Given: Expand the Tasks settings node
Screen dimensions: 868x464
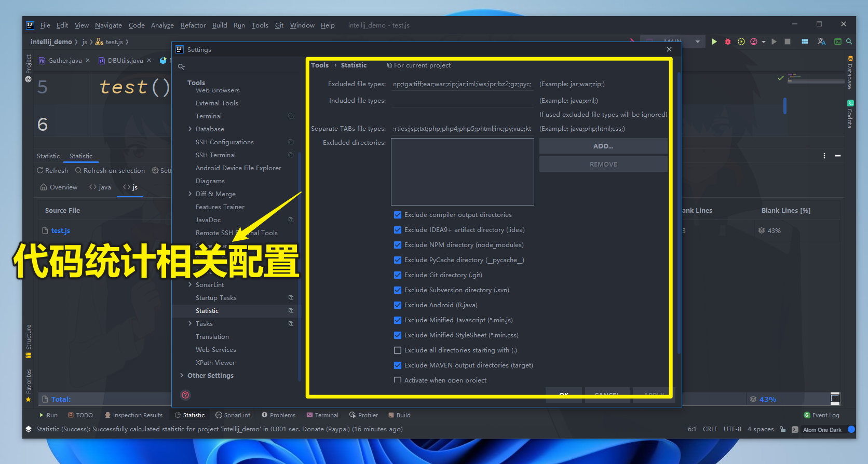Looking at the screenshot, I should pyautogui.click(x=190, y=324).
